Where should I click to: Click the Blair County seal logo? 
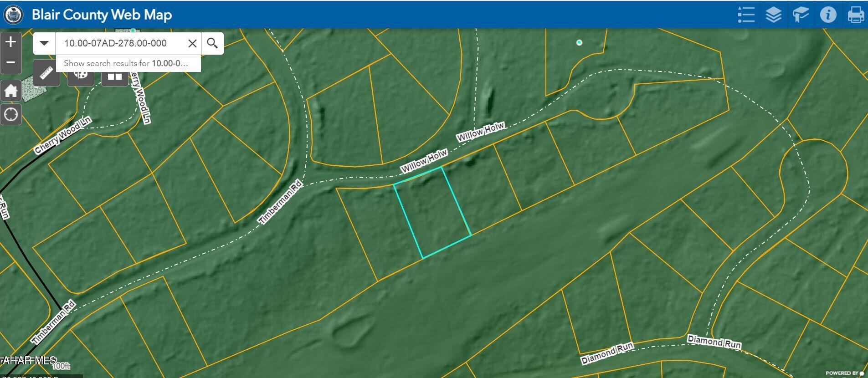tap(13, 15)
